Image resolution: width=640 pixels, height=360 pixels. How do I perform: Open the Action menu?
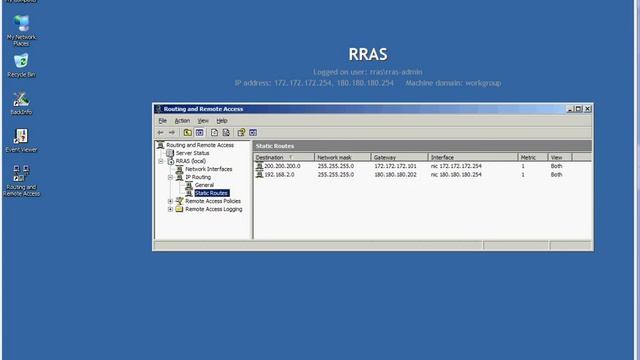click(x=182, y=121)
